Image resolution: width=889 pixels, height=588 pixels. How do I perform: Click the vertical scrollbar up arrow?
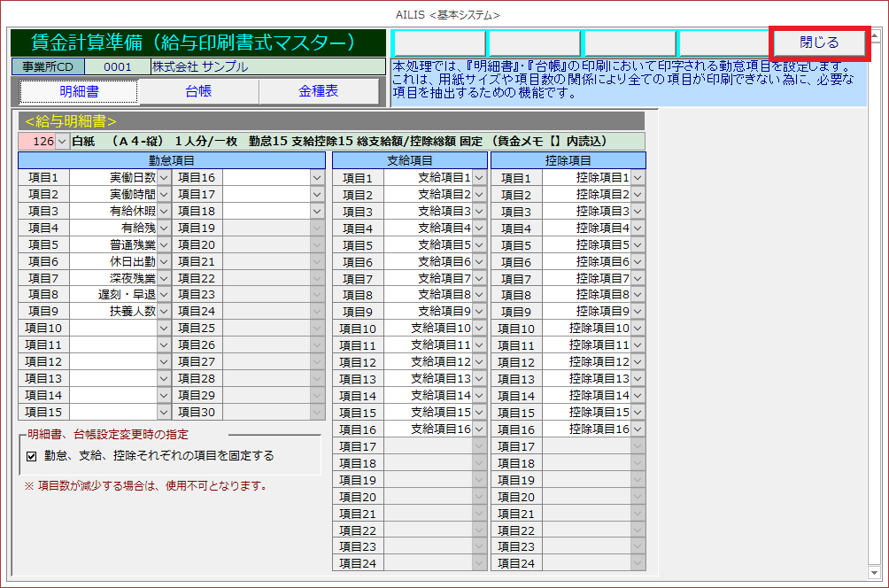(x=876, y=37)
